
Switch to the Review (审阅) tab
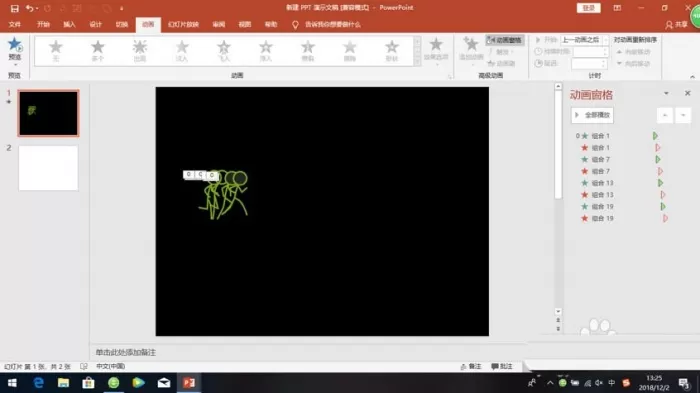[219, 25]
